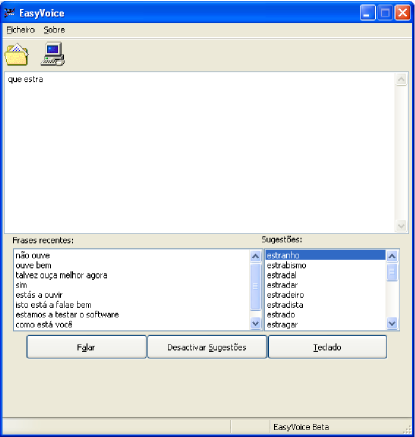Click down arrow of text area scrollbar
The width and height of the screenshot is (415, 437).
(401, 226)
